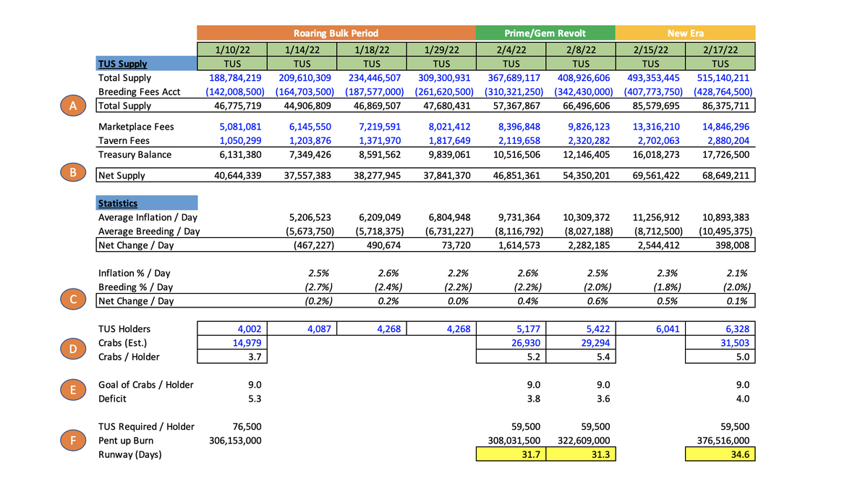Click the 1/18/22 date column header

370,50
